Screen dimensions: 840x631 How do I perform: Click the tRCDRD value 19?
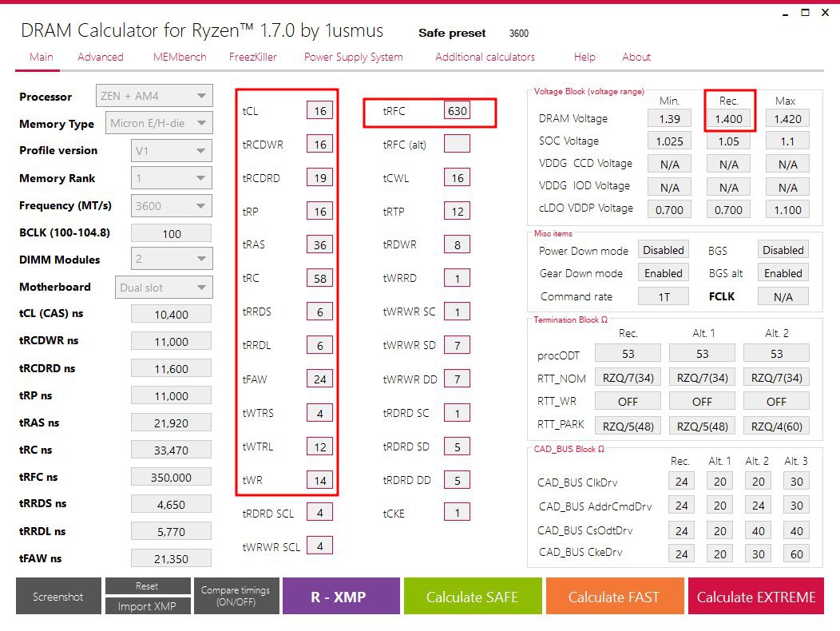click(x=320, y=177)
